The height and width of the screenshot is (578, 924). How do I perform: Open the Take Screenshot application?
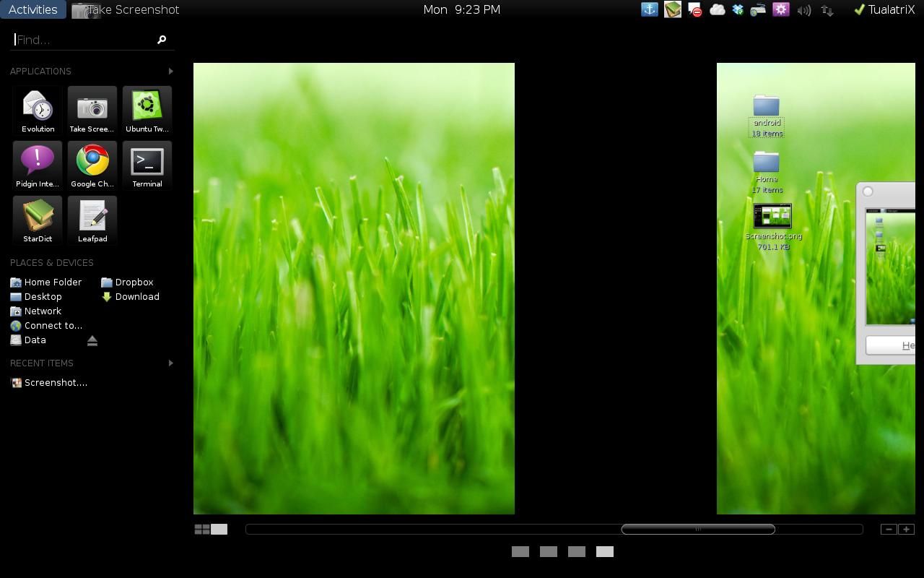click(92, 110)
